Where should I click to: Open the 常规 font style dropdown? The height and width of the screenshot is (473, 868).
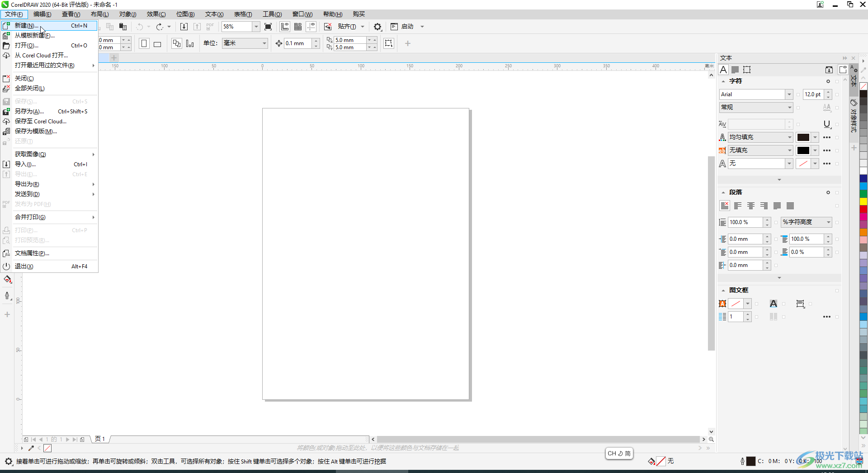pos(789,108)
